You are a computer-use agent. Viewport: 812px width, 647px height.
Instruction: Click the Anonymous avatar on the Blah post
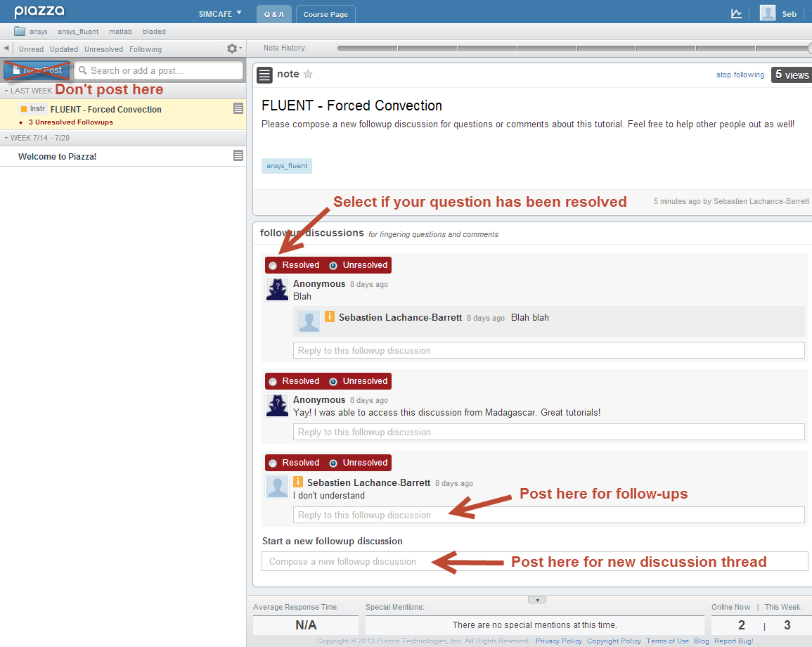tap(277, 289)
